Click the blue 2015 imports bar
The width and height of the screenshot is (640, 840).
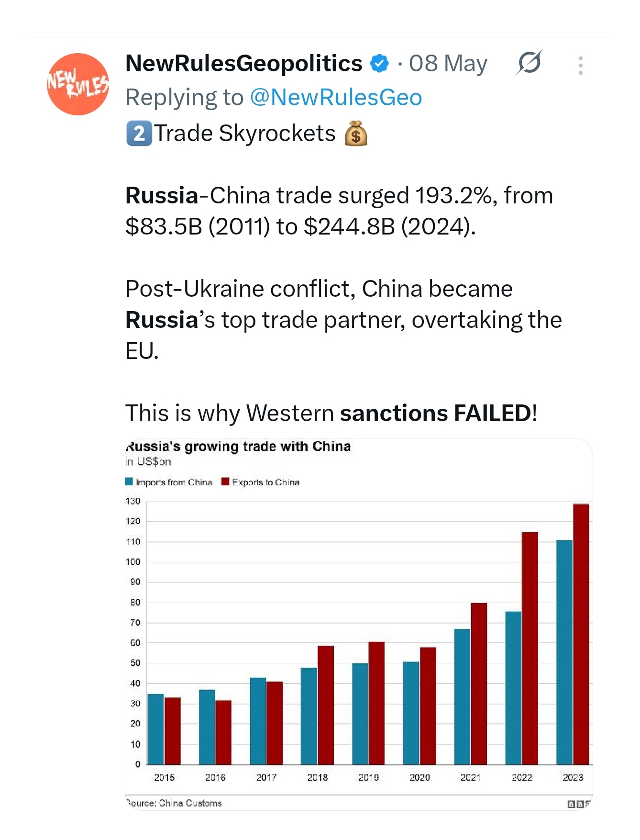point(156,729)
